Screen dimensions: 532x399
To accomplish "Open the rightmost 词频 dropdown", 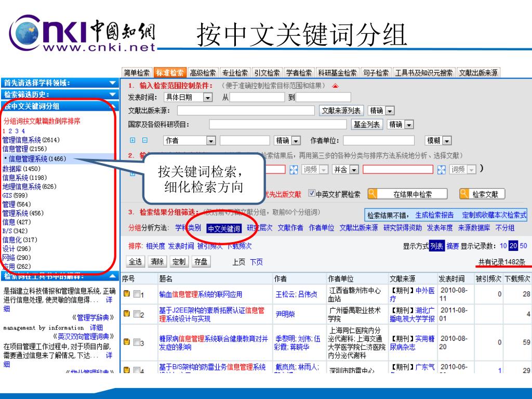I will [472, 169].
